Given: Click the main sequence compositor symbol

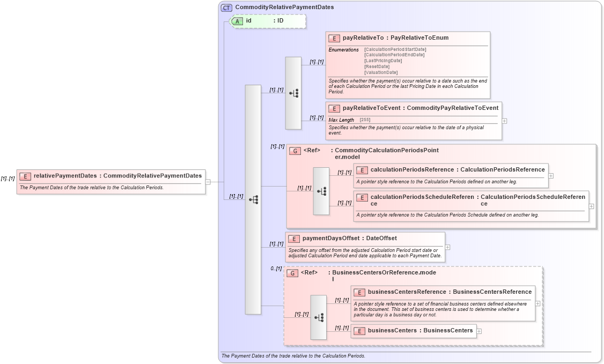Looking at the screenshot, I should [x=253, y=200].
